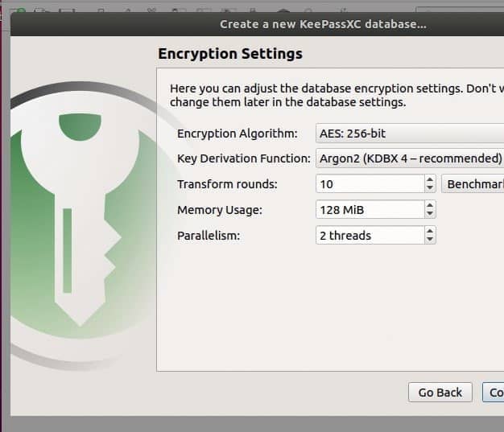Click the Continue button beside Go Back
Viewport: 504px width, 432px height.
[x=494, y=393]
